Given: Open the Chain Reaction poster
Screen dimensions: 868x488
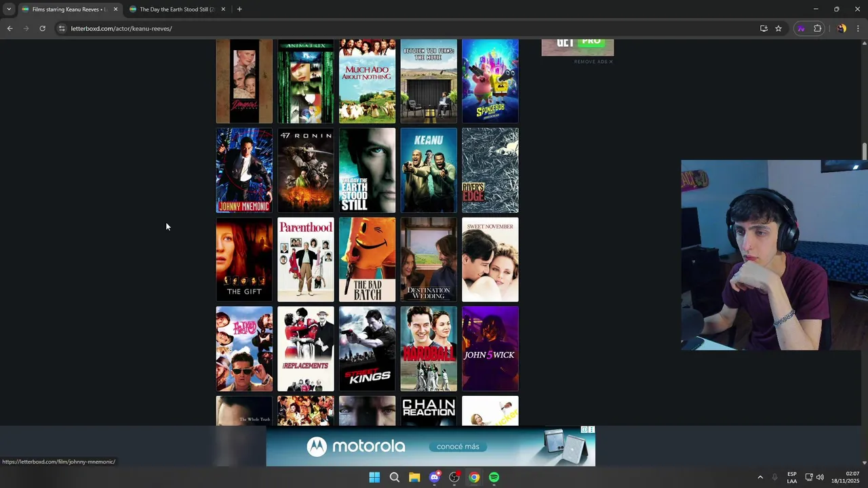Looking at the screenshot, I should pos(429,411).
